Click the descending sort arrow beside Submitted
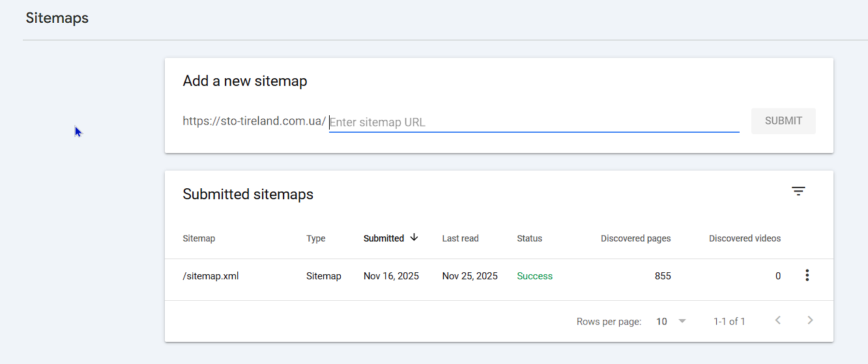The image size is (868, 364). (x=414, y=238)
